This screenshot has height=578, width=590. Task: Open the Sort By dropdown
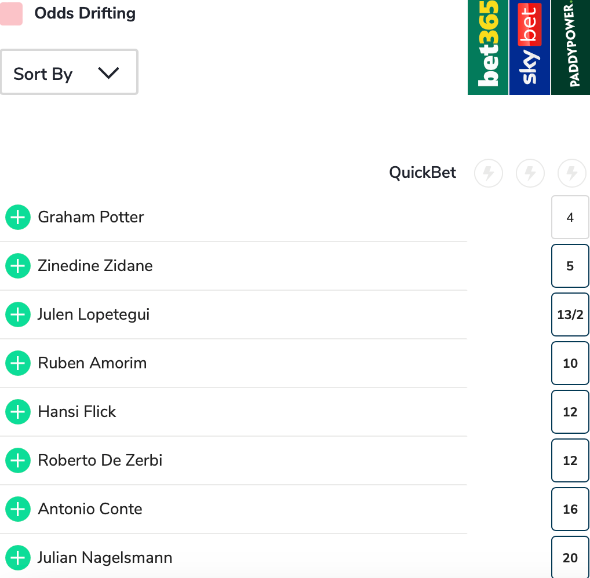click(69, 72)
